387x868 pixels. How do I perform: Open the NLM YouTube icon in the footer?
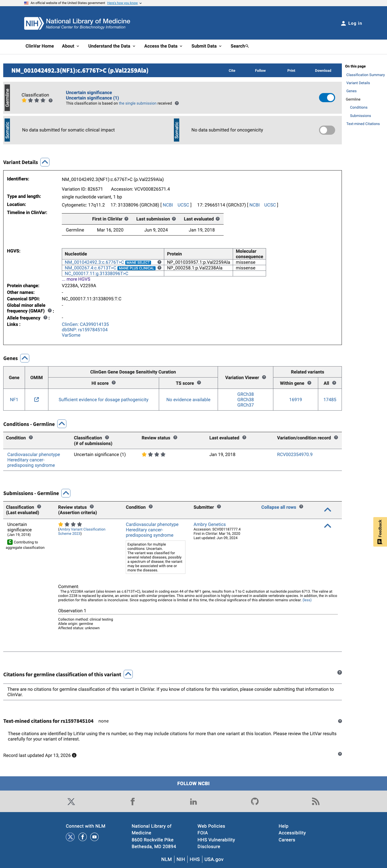pos(95,837)
